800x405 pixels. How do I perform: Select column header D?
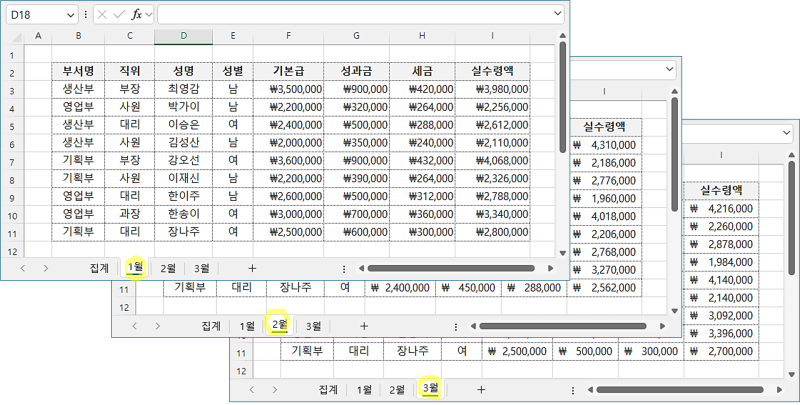point(183,37)
